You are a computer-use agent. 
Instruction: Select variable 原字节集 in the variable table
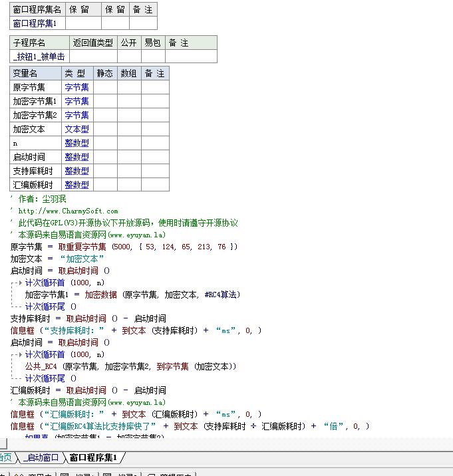[35, 87]
